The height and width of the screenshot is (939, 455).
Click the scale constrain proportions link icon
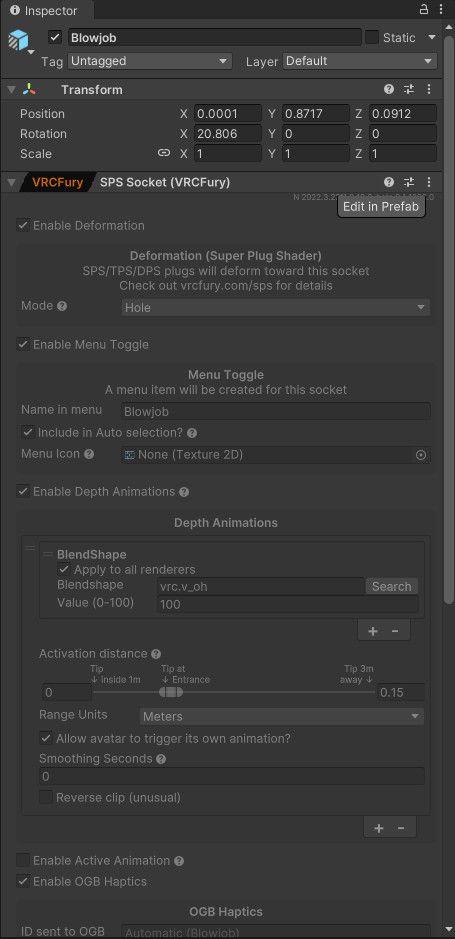pos(164,153)
